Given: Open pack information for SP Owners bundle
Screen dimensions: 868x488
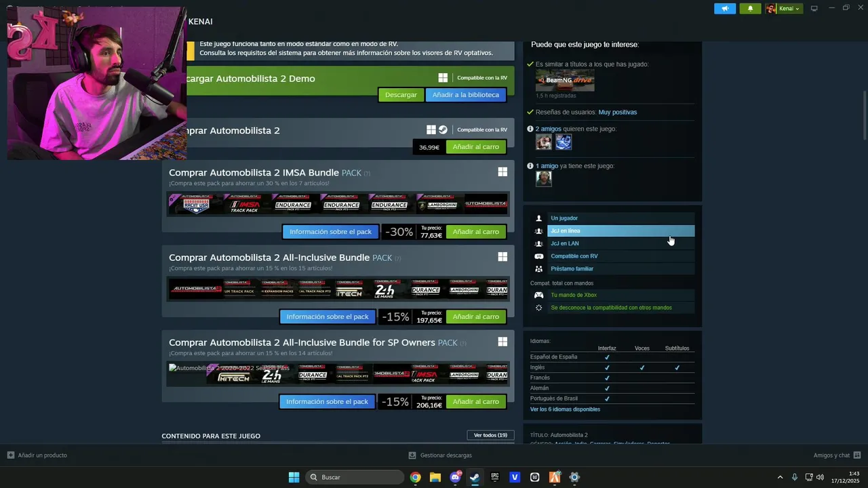Looking at the screenshot, I should pyautogui.click(x=327, y=401).
